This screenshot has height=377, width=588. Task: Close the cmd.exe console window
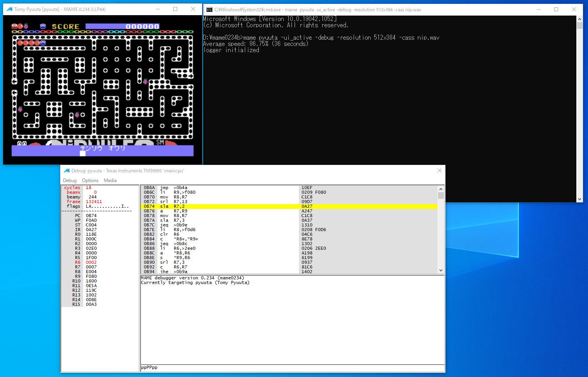pyautogui.click(x=574, y=10)
